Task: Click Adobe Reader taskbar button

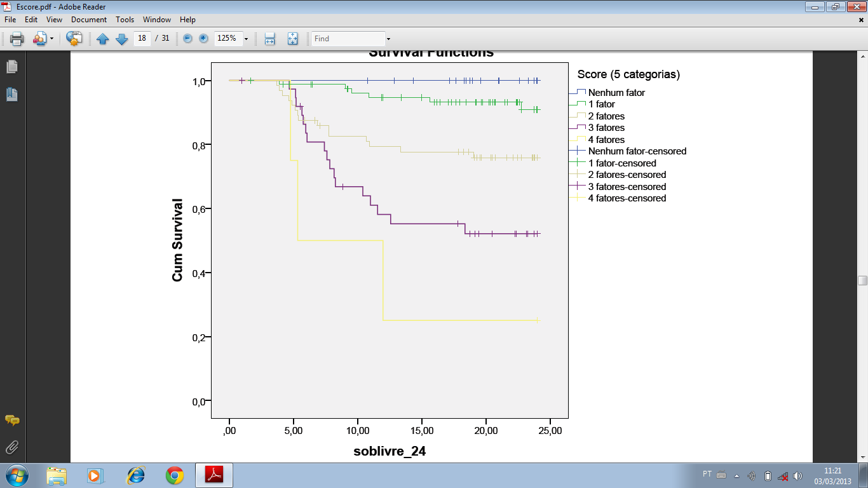Action: coord(214,475)
